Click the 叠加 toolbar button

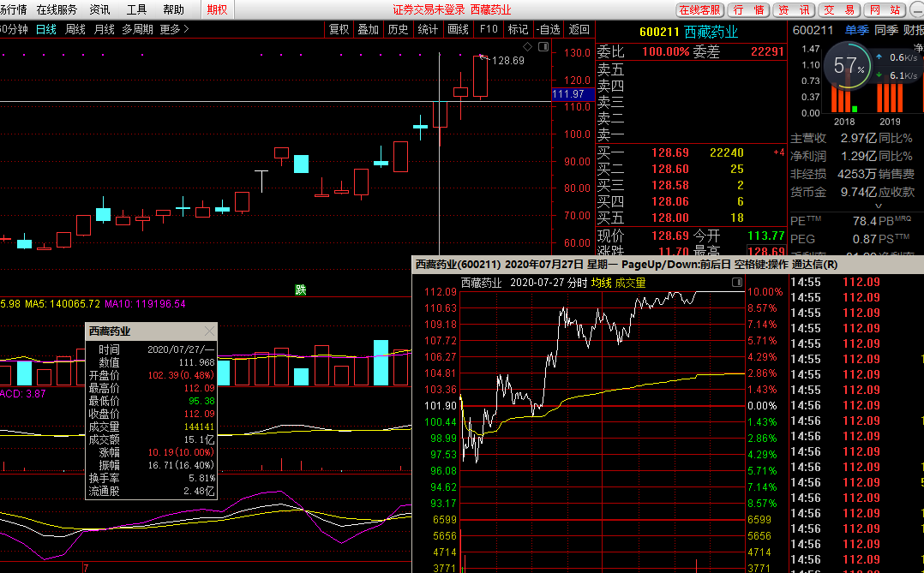pos(369,29)
